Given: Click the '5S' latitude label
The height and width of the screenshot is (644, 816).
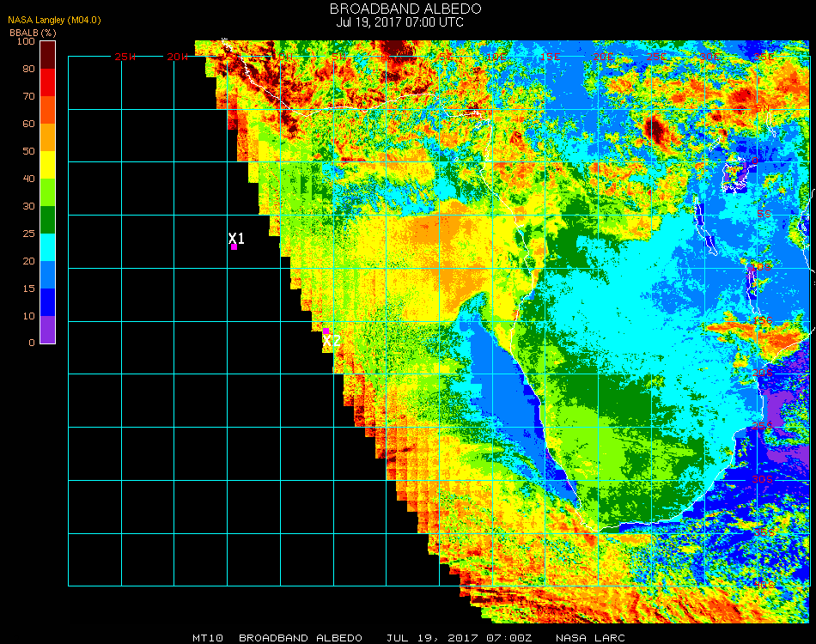Looking at the screenshot, I should pos(764,215).
